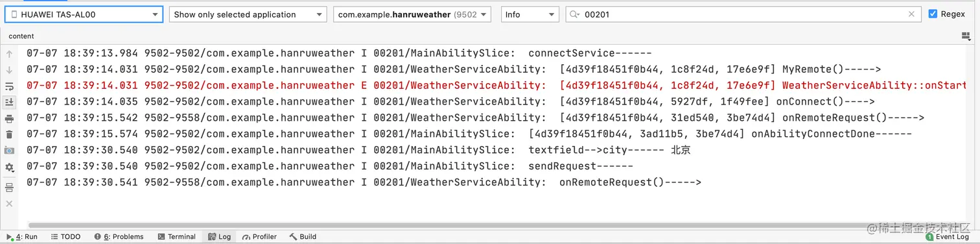Open the Info log level dropdown
The height and width of the screenshot is (244, 980).
pos(530,14)
